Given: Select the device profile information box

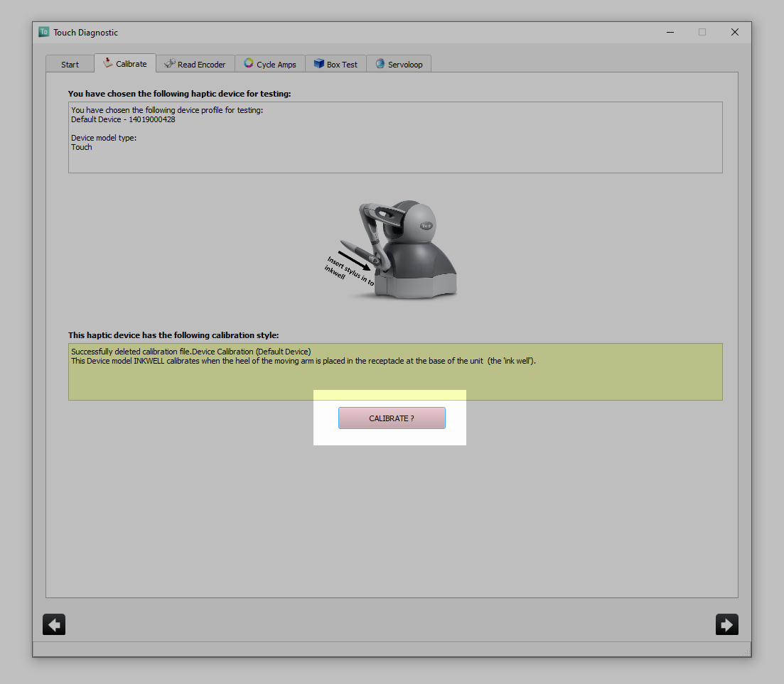Looking at the screenshot, I should pyautogui.click(x=394, y=137).
